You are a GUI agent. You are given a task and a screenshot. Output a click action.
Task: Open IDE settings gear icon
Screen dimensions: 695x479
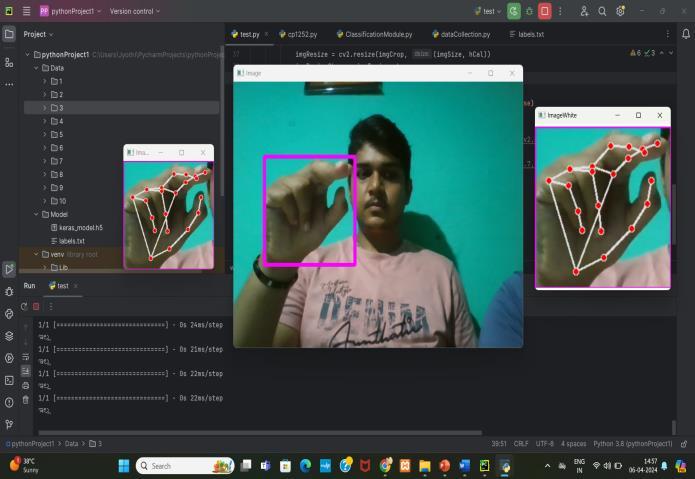coord(620,11)
